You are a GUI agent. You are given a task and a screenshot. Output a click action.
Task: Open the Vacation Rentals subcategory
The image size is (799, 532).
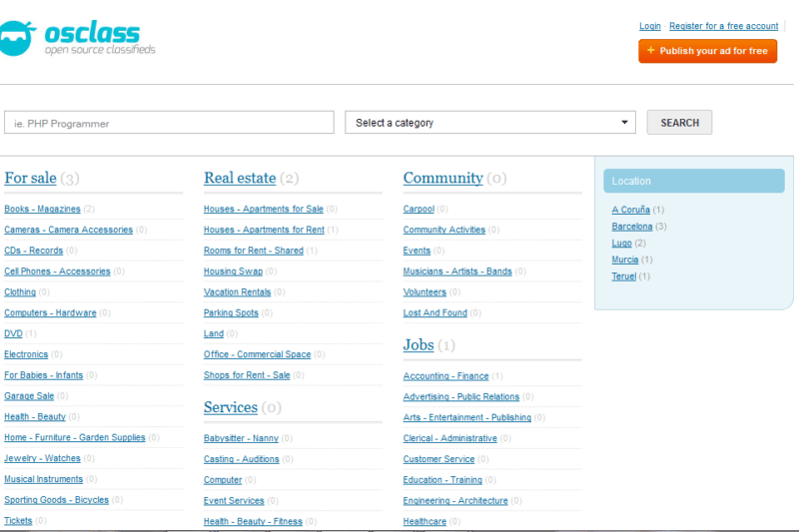pos(237,292)
